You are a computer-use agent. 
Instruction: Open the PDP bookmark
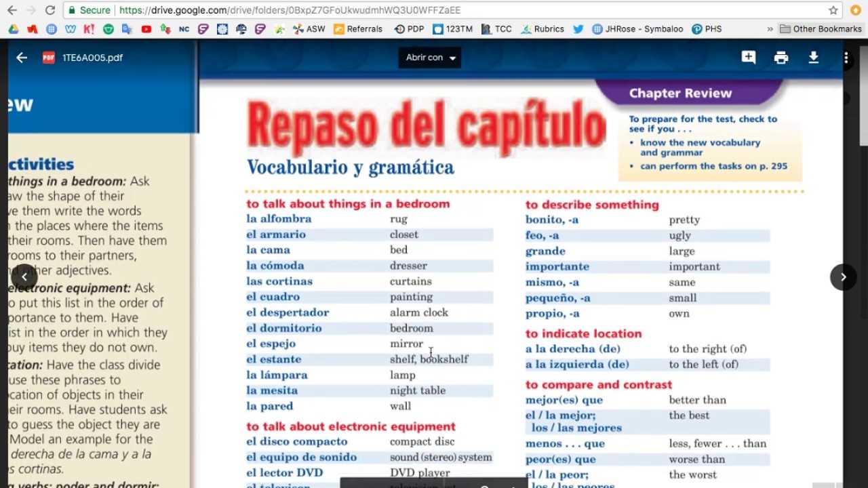click(409, 29)
